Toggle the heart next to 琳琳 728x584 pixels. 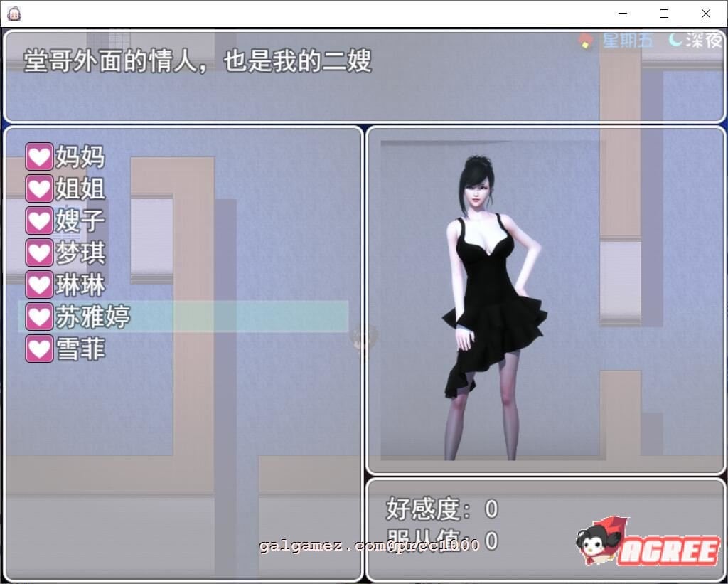pyautogui.click(x=38, y=284)
